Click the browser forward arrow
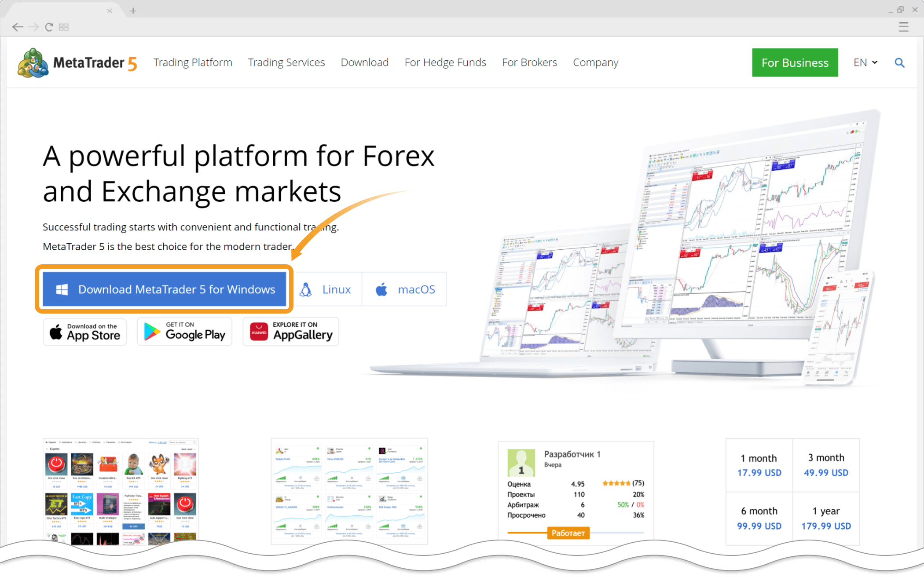The width and height of the screenshot is (924, 577). click(x=33, y=27)
